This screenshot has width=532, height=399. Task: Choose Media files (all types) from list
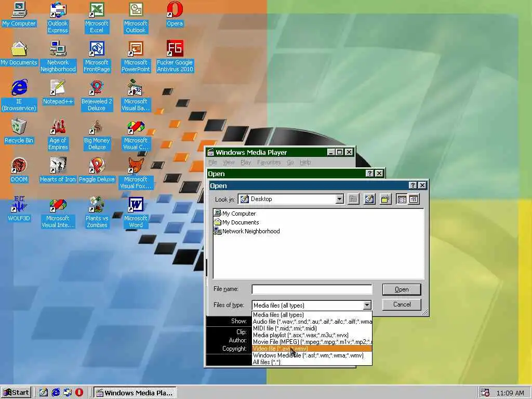tap(312, 315)
